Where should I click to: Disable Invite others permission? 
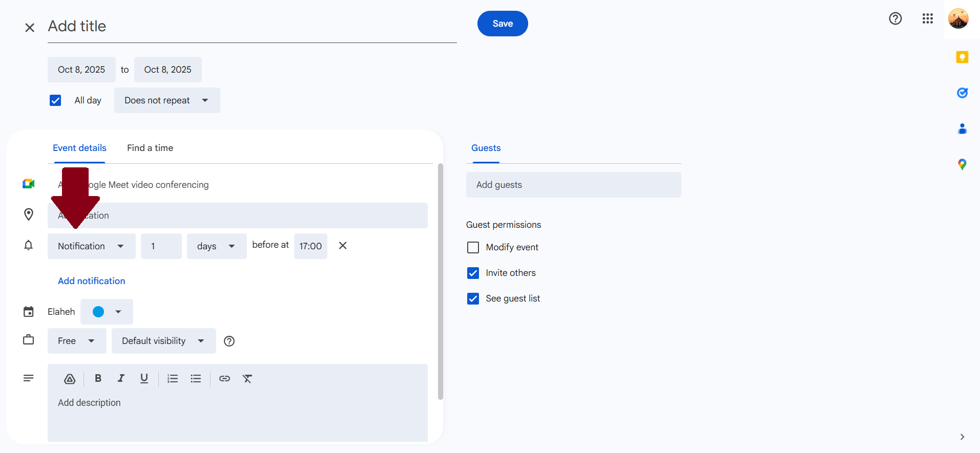[x=473, y=273]
